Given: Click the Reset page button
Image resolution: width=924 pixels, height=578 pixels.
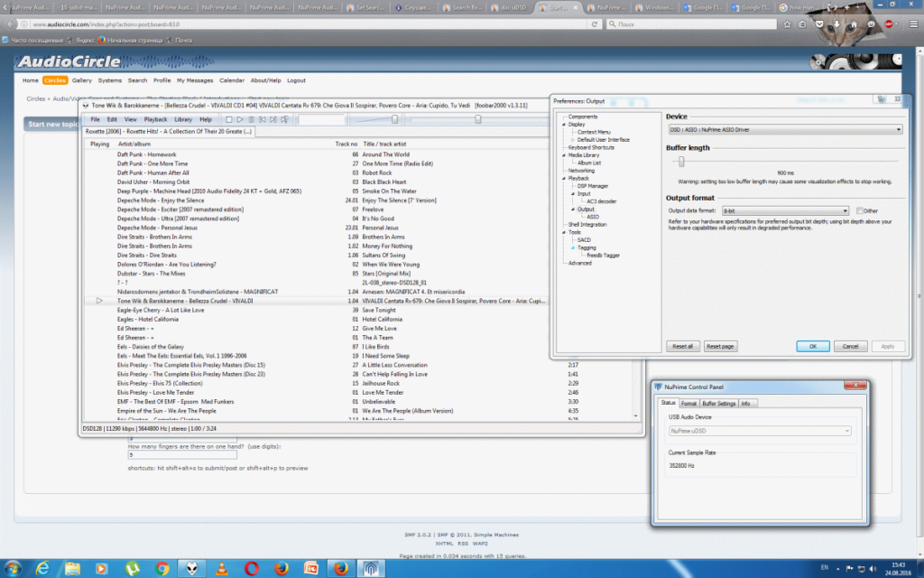Looking at the screenshot, I should [720, 346].
